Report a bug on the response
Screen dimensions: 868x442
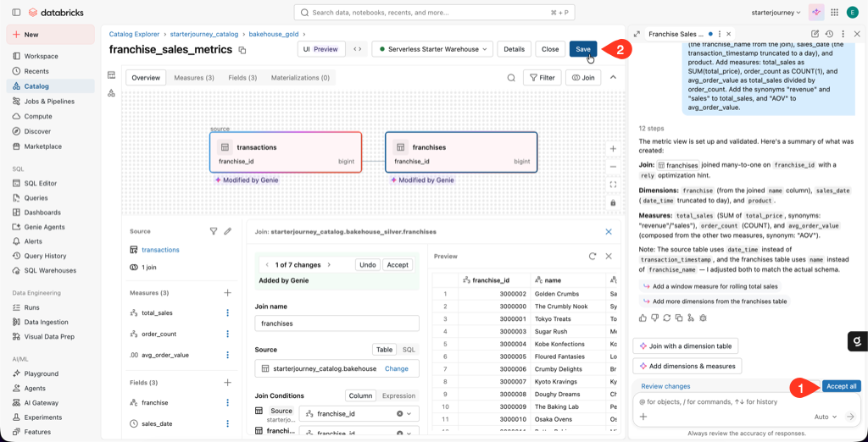[x=703, y=318]
